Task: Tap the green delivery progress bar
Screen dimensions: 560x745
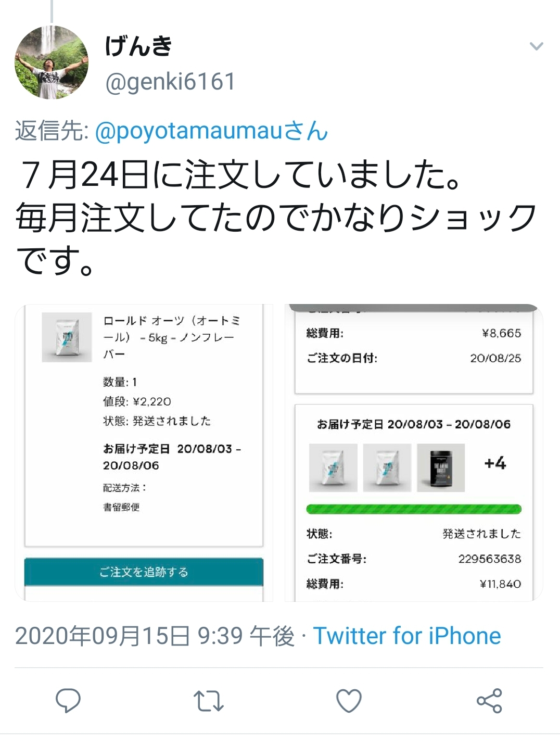Action: [x=414, y=509]
